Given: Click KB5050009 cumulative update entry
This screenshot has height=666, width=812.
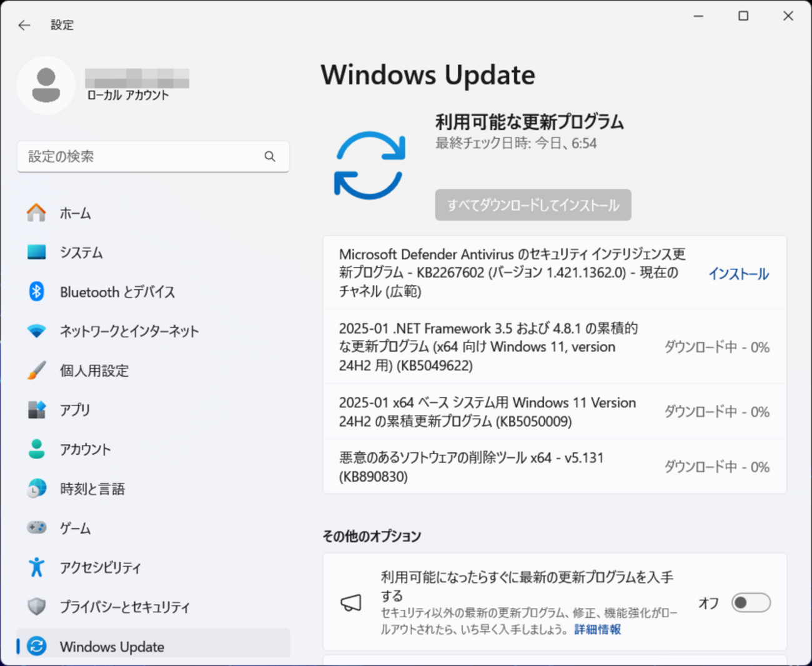Looking at the screenshot, I should (555, 412).
